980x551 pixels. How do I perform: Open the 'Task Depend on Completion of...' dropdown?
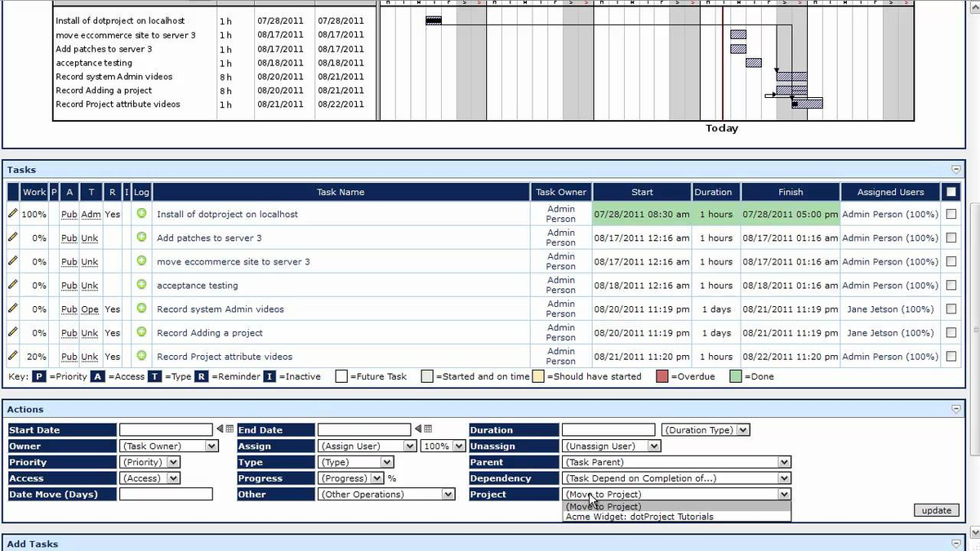point(676,478)
